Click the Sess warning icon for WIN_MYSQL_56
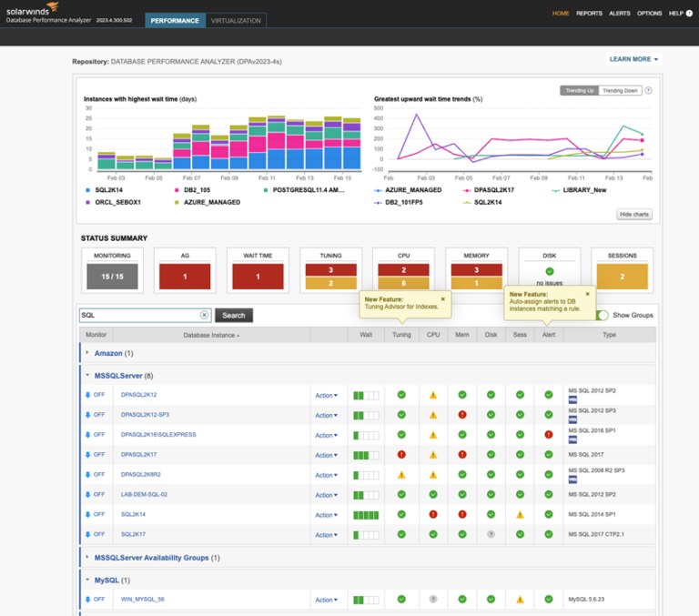The width and height of the screenshot is (699, 616). tap(520, 600)
